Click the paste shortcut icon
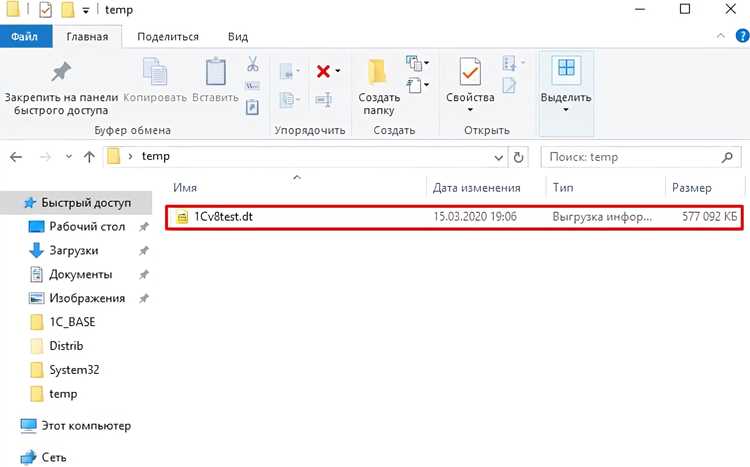 tap(253, 107)
